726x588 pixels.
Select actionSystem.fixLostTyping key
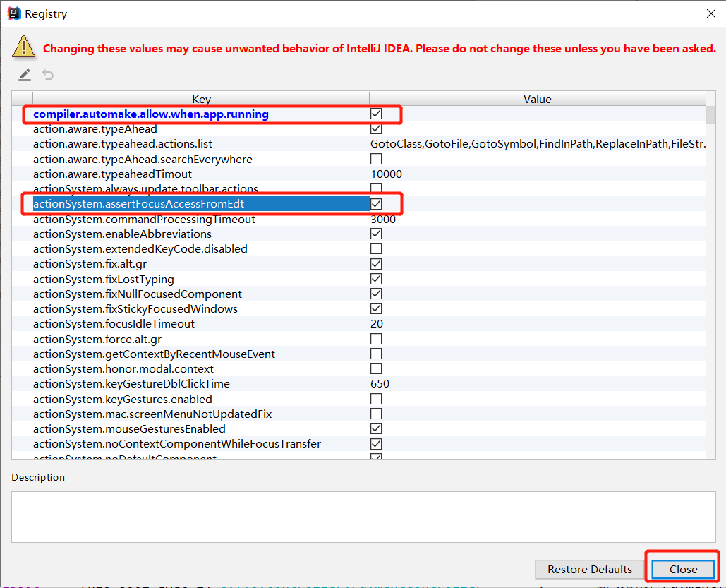[x=104, y=279]
